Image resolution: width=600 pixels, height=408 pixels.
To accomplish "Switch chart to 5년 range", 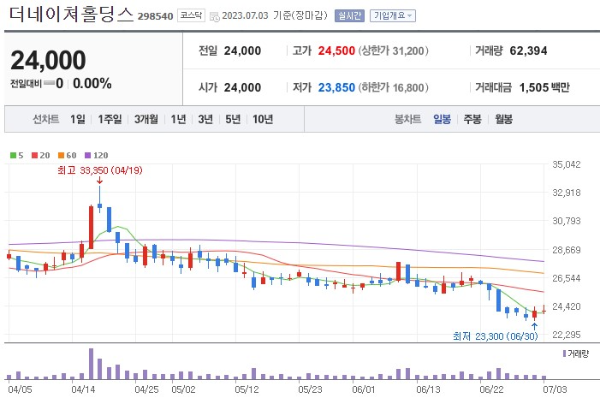I will 233,119.
